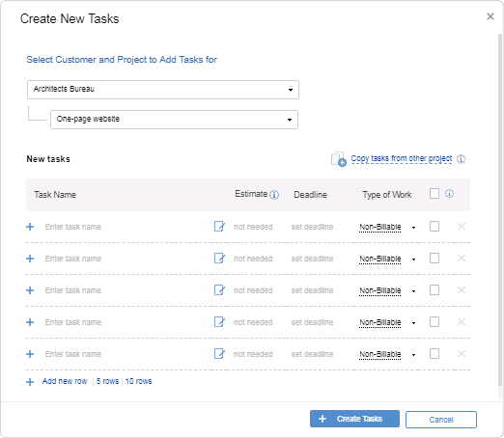Image resolution: width=504 pixels, height=438 pixels.
Task: Click the Create Tasks button
Action: coord(354,419)
